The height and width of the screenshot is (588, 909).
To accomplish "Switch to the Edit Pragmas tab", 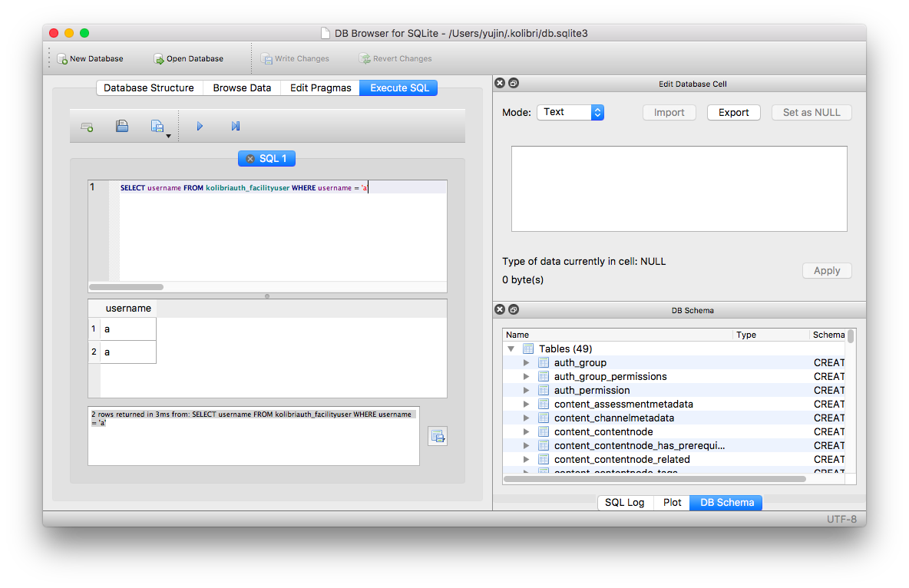I will point(321,88).
